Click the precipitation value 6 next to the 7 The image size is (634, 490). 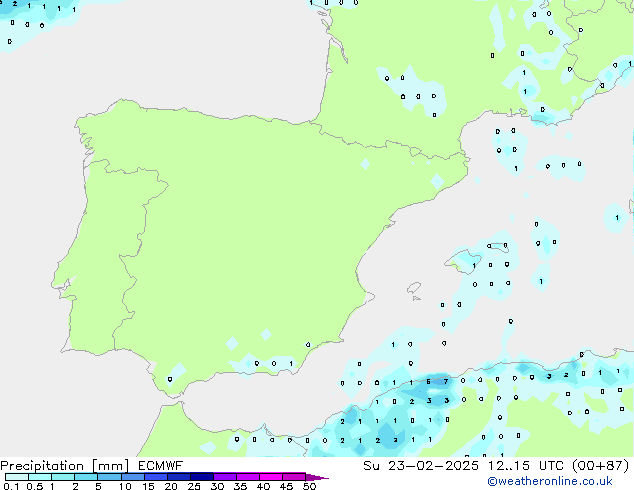(x=429, y=381)
